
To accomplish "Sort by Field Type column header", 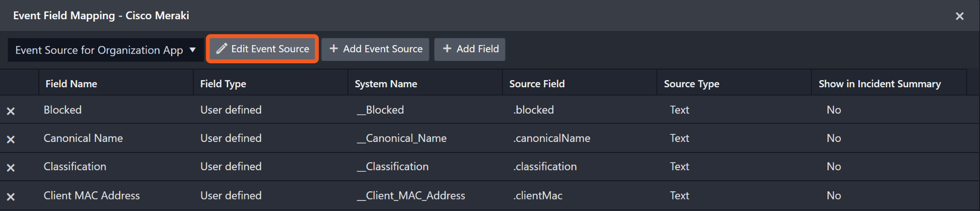I will 223,83.
